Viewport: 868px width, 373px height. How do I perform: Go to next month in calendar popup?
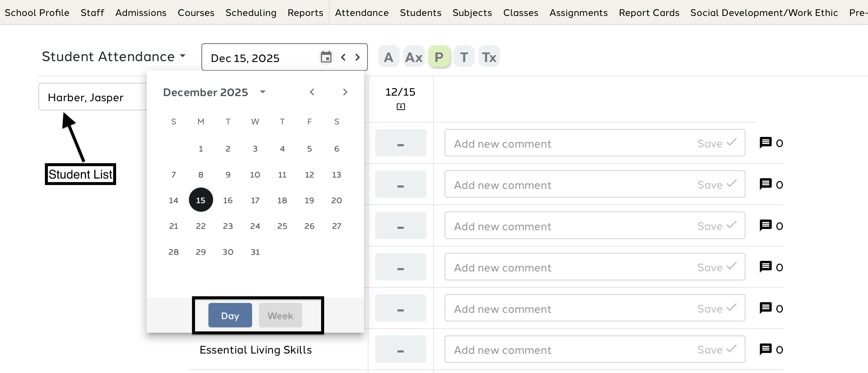[345, 92]
